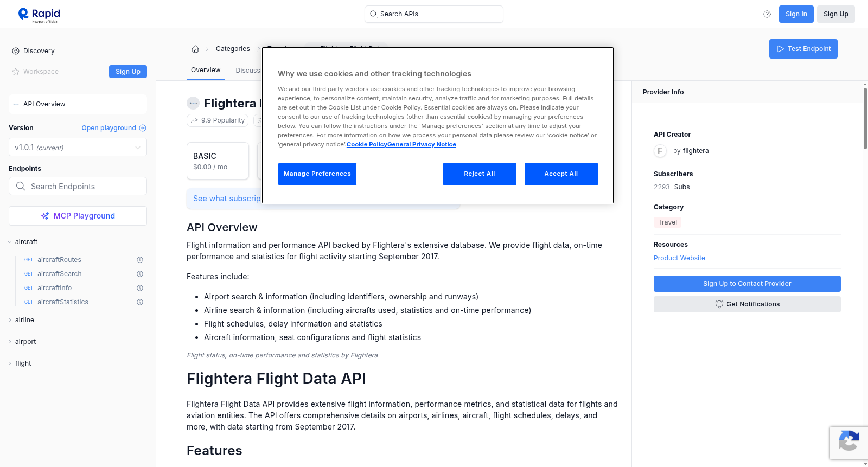This screenshot has width=868, height=467.
Task: Click the Discovery sidebar item
Action: point(39,51)
